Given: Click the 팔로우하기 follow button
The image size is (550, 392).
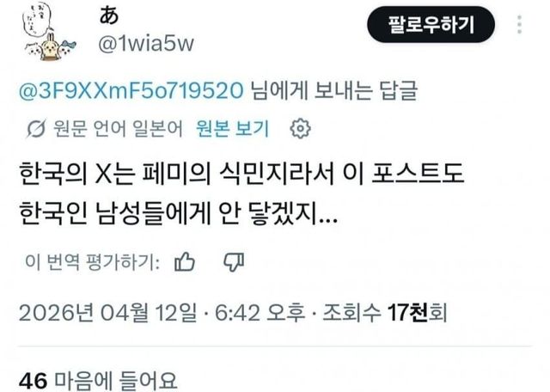Looking at the screenshot, I should coord(431,25).
